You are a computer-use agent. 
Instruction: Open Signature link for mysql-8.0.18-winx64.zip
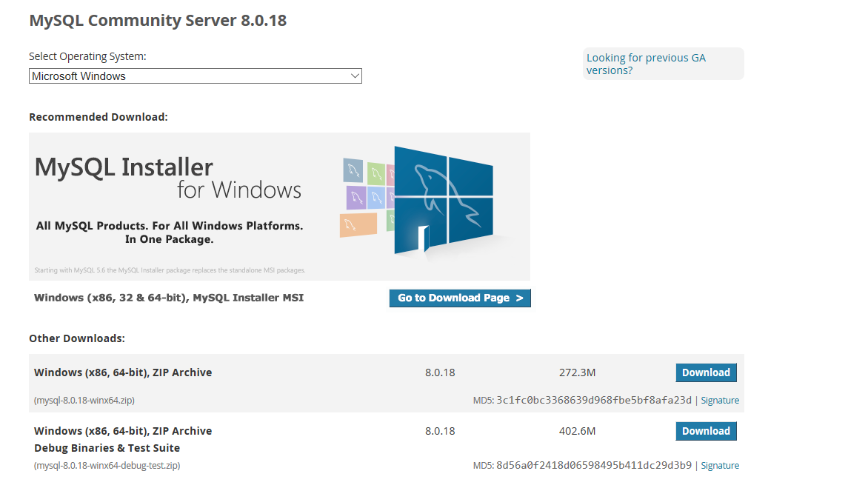tap(720, 400)
